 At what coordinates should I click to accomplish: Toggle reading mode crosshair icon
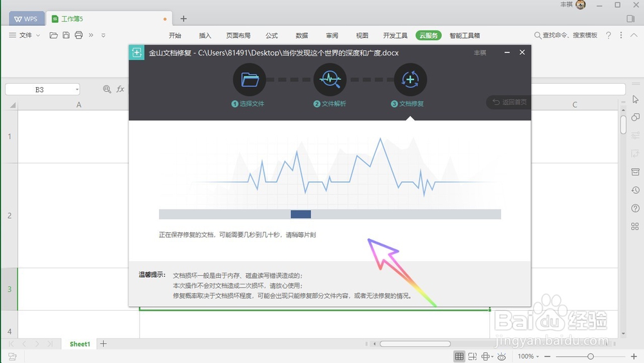(486, 357)
